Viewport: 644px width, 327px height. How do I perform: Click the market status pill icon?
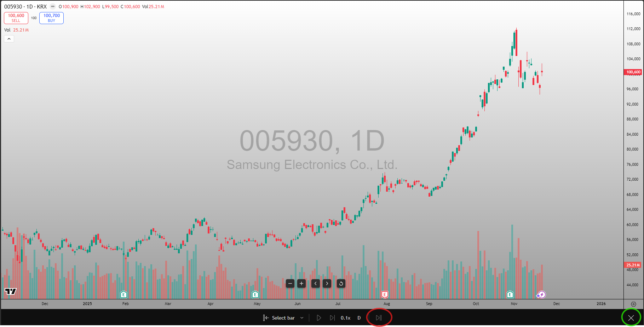click(x=53, y=6)
